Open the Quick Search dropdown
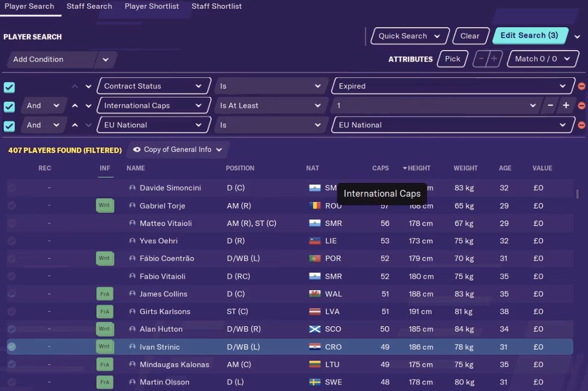The width and height of the screenshot is (588, 391). 410,36
